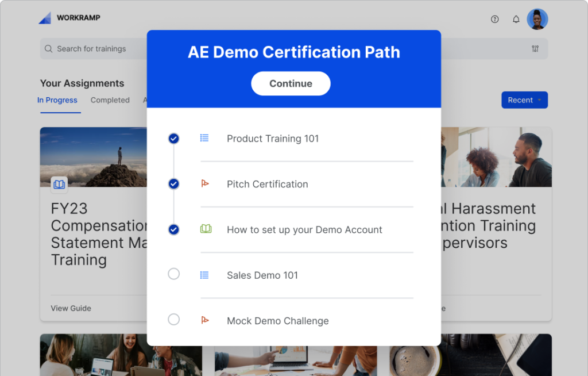Click the WorkRamp logo icon
The width and height of the screenshot is (588, 376).
45,18
